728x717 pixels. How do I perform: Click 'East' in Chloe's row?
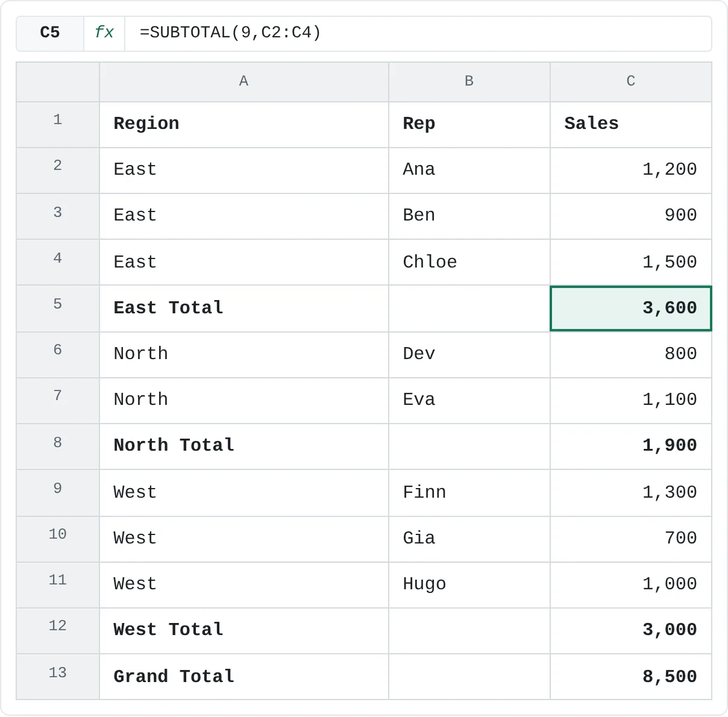(244, 262)
